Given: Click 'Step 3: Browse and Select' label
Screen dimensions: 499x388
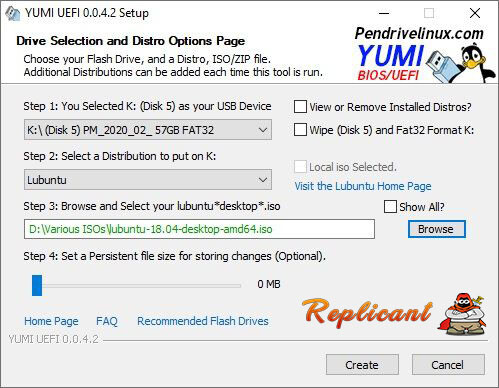Looking at the screenshot, I should click(152, 206).
